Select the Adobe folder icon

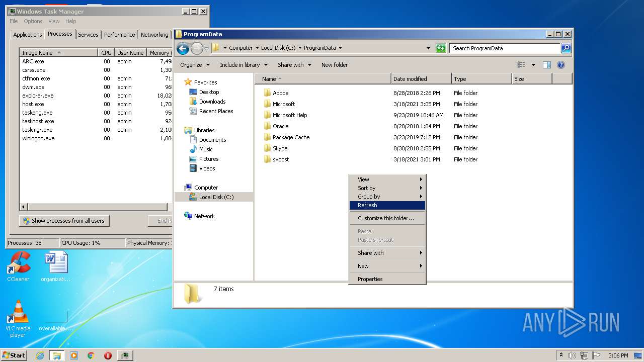click(267, 93)
